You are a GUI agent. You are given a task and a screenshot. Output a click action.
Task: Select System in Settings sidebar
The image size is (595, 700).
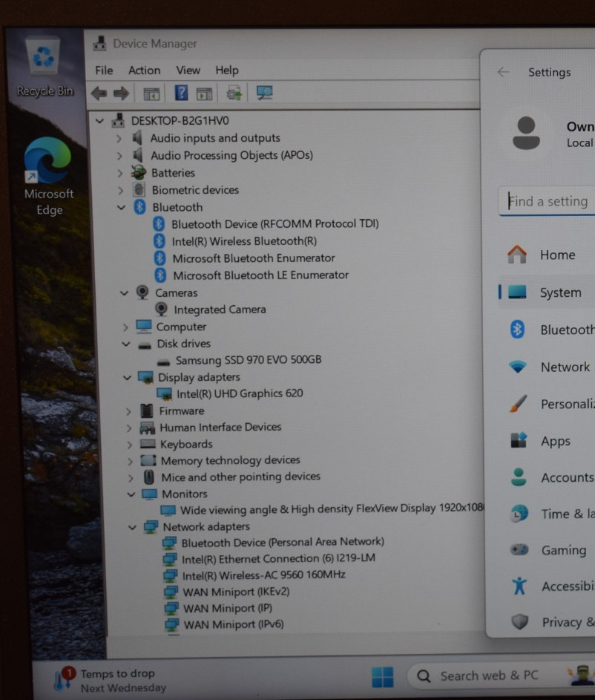(548, 292)
